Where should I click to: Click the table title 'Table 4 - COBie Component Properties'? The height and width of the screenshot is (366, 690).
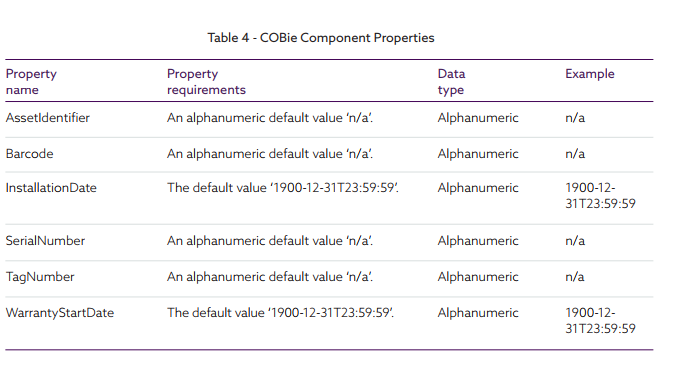321,38
